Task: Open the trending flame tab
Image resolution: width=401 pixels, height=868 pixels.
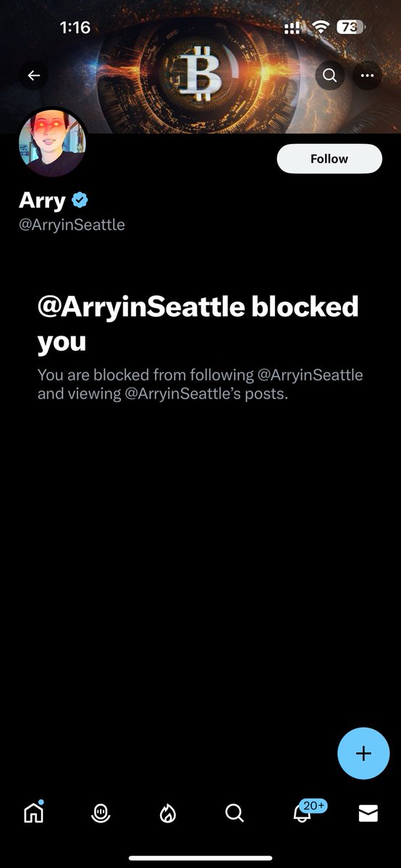Action: click(x=167, y=814)
